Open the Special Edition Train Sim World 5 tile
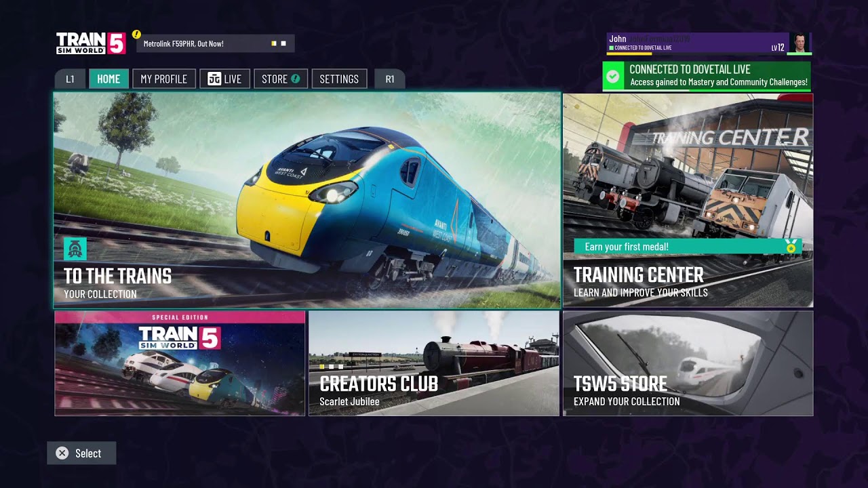This screenshot has height=488, width=868. click(180, 363)
